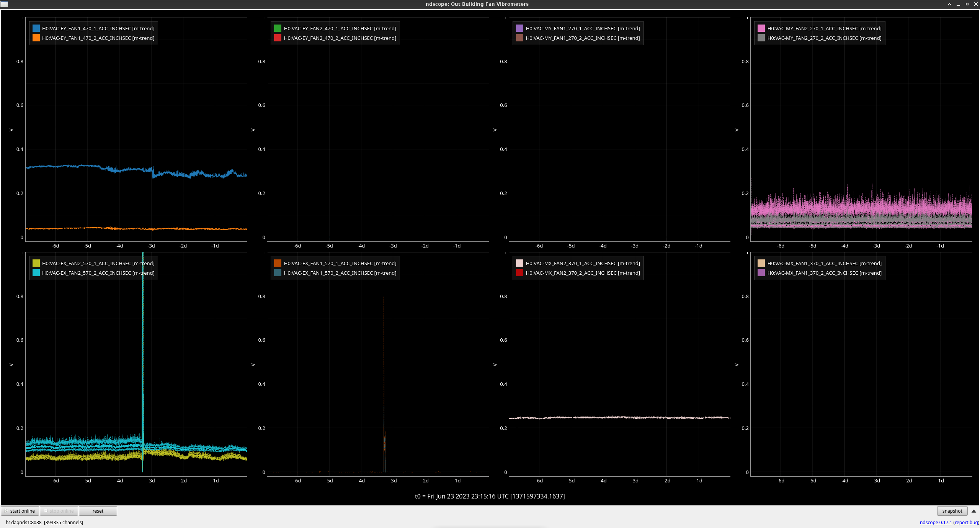Toggle the H0:VAC-MX_FAN1_370_2_ACC_INCHSEC legend entry
980x528 pixels.
click(x=824, y=273)
